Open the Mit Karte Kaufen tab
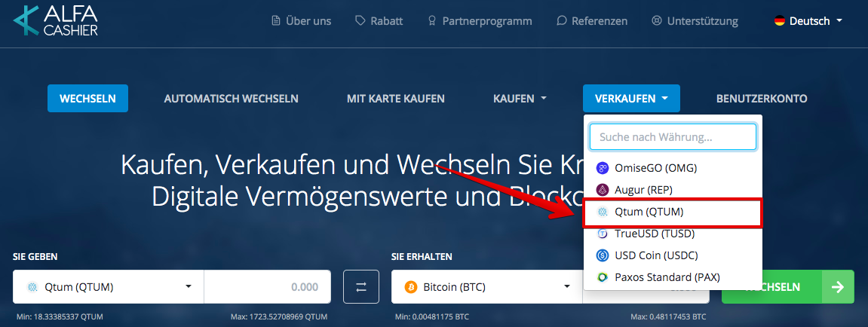The image size is (868, 327). point(396,99)
